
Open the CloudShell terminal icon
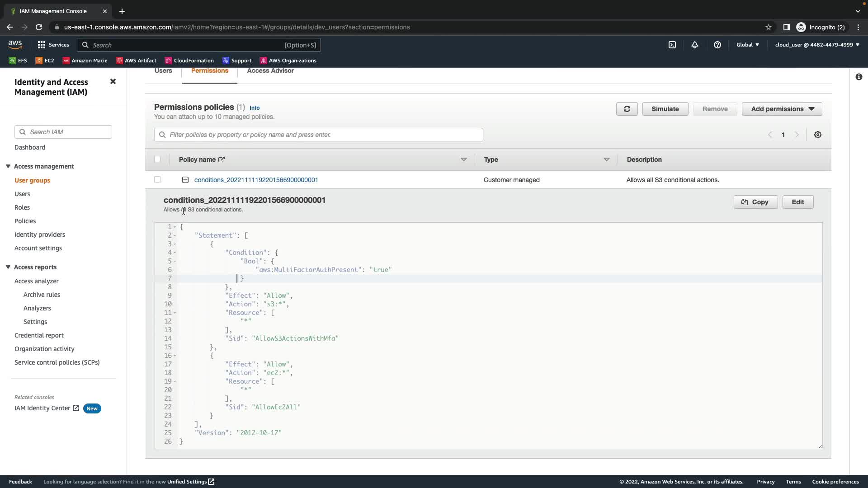coord(672,45)
